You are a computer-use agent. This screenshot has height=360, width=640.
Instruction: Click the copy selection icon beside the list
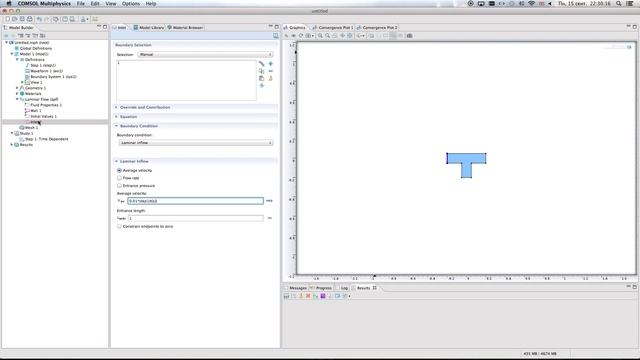tap(262, 71)
